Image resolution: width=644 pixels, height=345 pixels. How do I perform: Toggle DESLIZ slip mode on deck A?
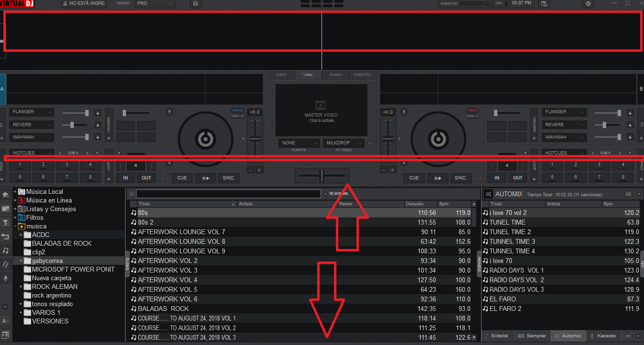[x=238, y=116]
